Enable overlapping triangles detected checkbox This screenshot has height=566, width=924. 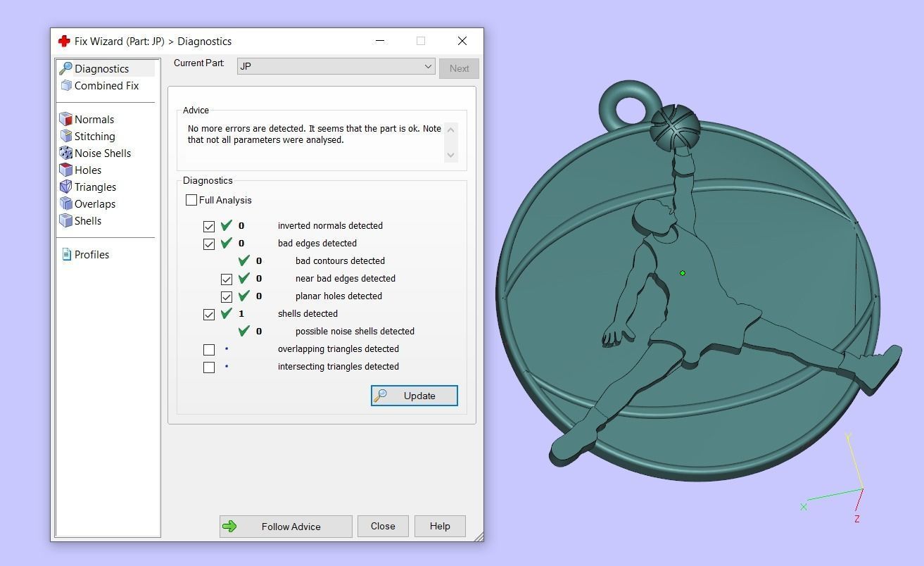[209, 349]
